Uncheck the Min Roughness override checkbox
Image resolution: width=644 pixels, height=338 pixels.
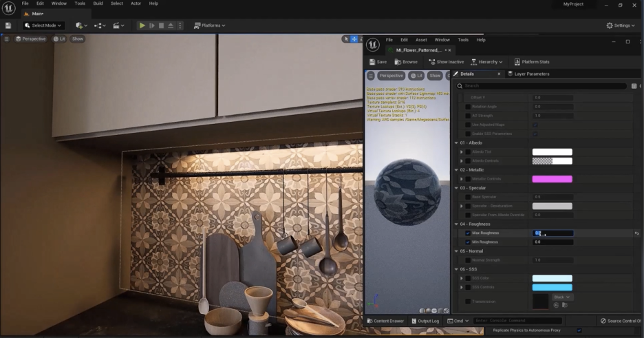tap(468, 242)
